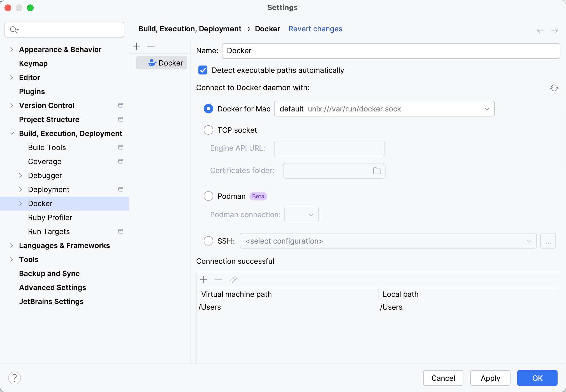Open help via question mark icon

coord(15,377)
